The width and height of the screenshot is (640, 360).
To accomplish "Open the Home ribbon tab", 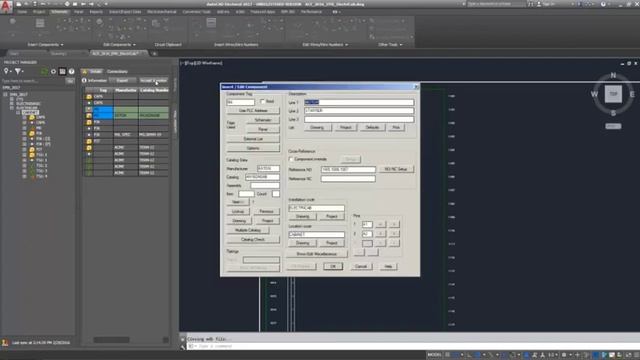I will 22,12.
